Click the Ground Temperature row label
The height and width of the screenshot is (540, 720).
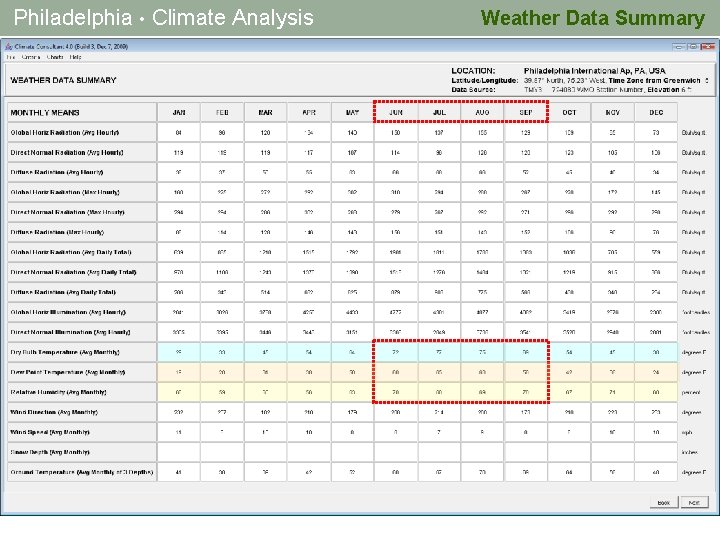click(x=82, y=472)
